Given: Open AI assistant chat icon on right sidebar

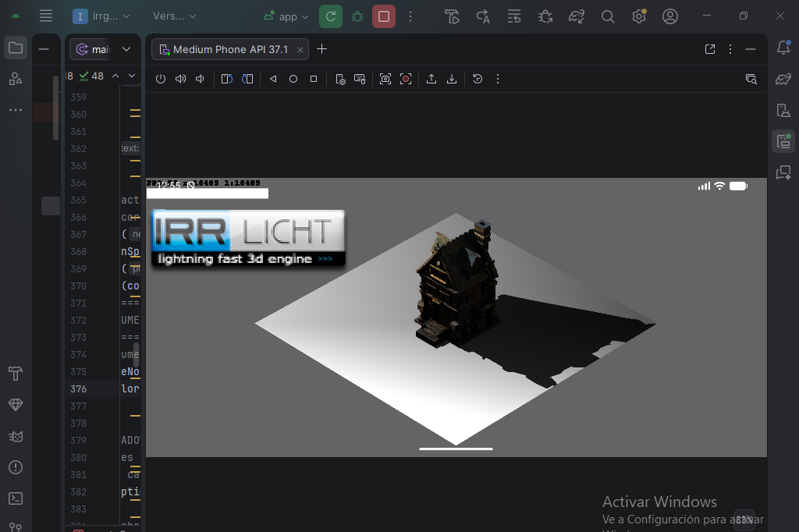Looking at the screenshot, I should [783, 172].
